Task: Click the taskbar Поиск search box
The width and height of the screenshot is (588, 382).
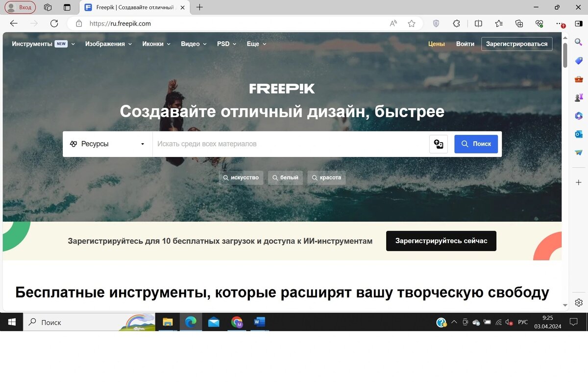Action: click(89, 322)
